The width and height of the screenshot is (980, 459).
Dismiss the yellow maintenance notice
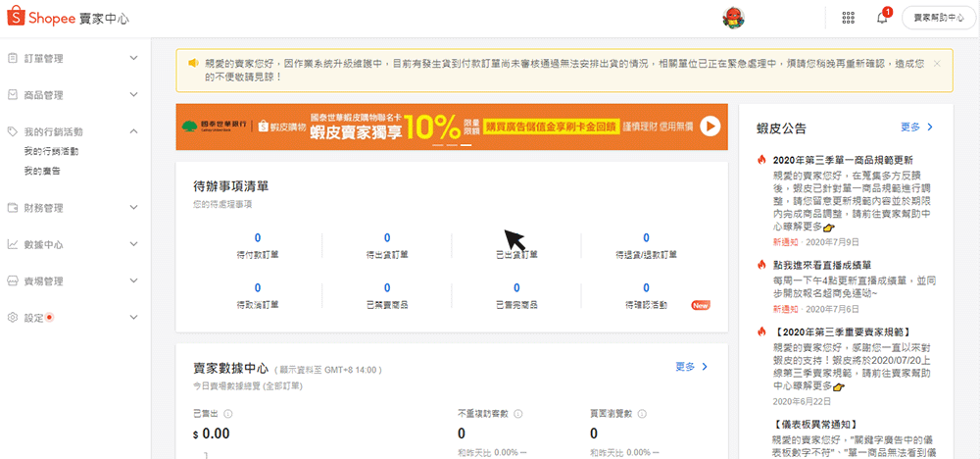click(x=937, y=63)
